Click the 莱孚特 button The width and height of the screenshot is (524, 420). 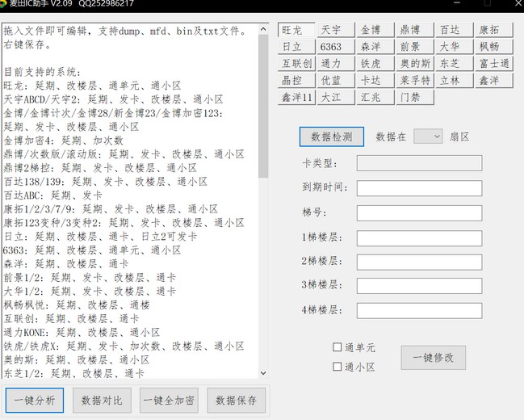[415, 80]
